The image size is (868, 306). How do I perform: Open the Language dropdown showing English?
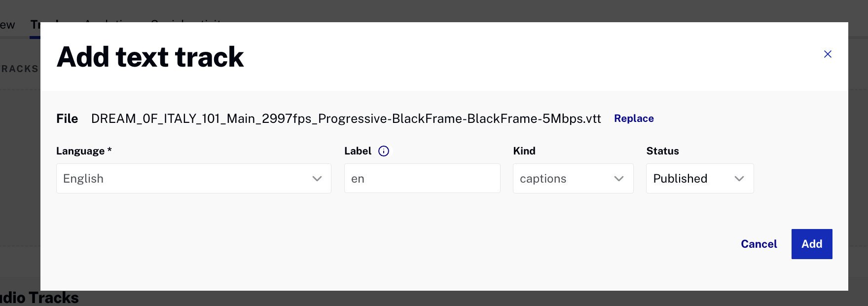[x=194, y=178]
